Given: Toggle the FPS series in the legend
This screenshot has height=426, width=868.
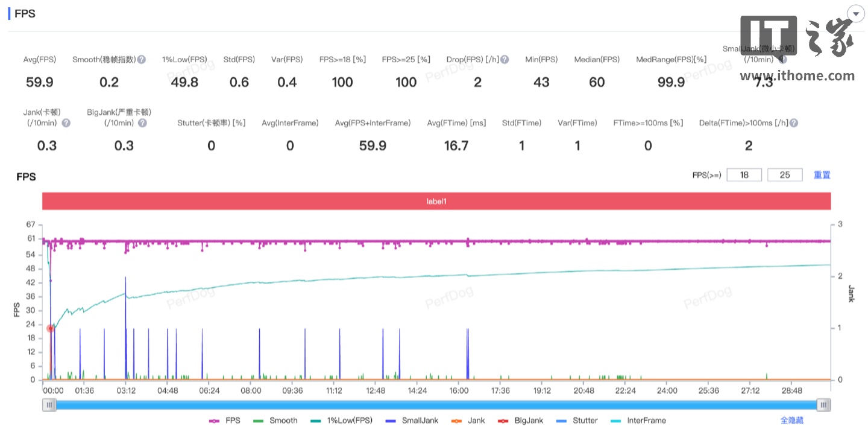Looking at the screenshot, I should click(225, 421).
